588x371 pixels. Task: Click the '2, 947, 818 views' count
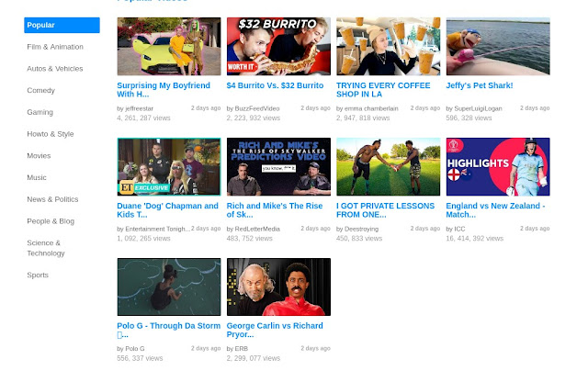click(363, 118)
